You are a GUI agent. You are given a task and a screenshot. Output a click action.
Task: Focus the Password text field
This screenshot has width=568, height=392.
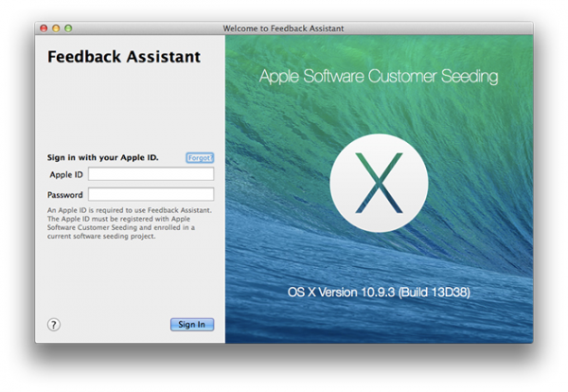(151, 194)
